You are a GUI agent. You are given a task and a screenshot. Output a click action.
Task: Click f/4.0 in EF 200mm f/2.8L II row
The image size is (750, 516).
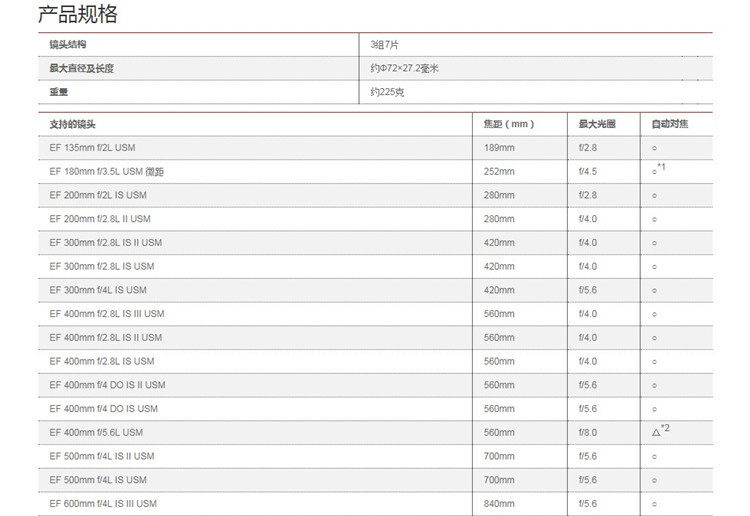coord(587,219)
